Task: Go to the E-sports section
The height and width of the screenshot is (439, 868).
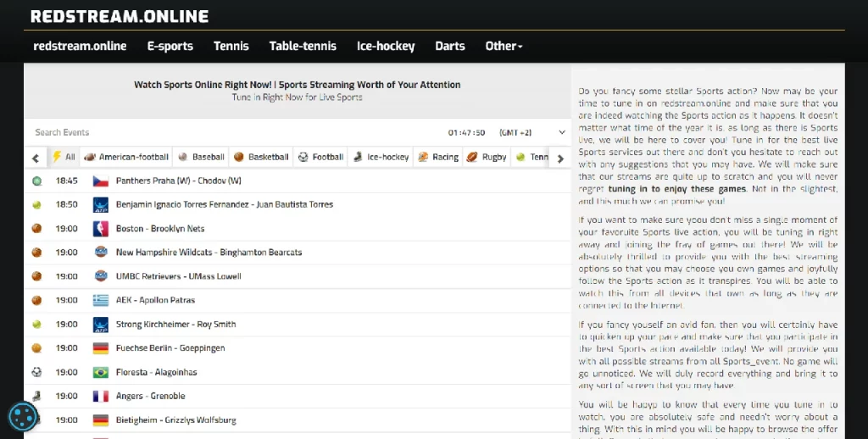Action: [x=170, y=46]
